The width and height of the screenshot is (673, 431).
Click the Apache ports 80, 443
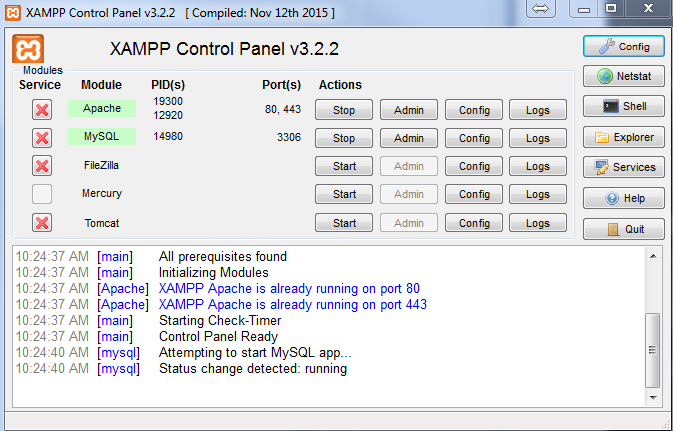tap(283, 109)
